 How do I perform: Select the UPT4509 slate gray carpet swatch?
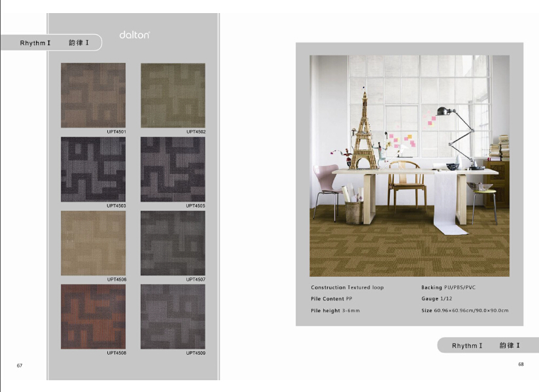173,317
